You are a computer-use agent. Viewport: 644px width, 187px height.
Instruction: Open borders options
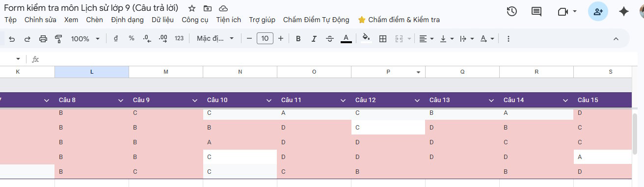(x=383, y=38)
